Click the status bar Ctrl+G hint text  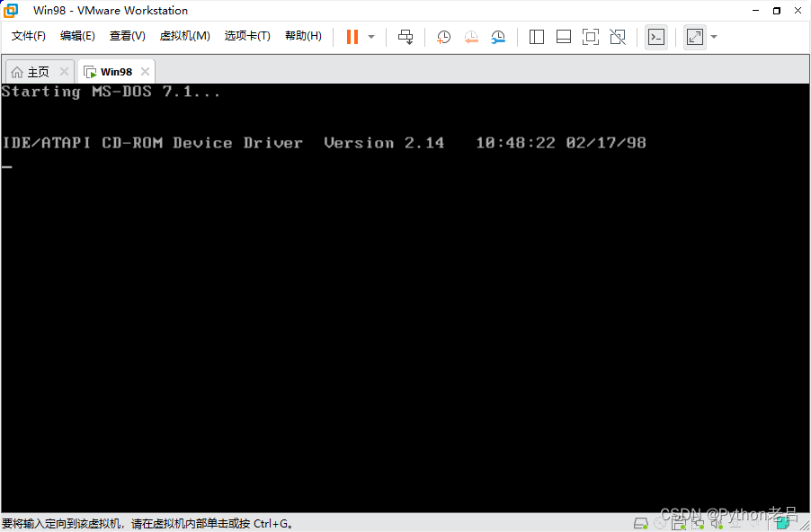pyautogui.click(x=148, y=524)
